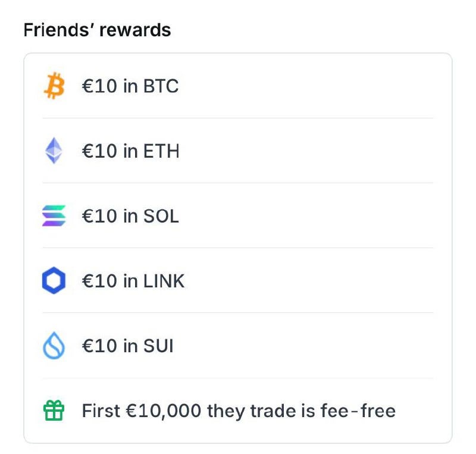Click the blue Chainlink hexagon icon

pyautogui.click(x=54, y=281)
